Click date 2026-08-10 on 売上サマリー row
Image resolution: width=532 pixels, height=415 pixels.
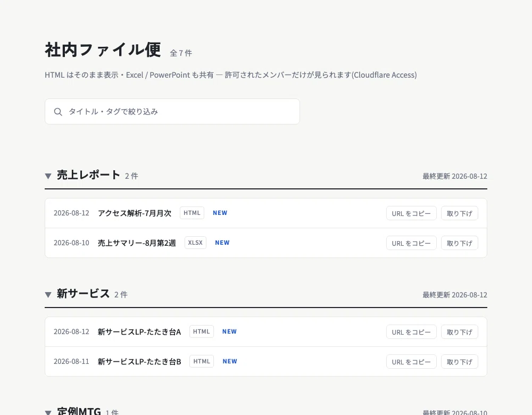[71, 243]
